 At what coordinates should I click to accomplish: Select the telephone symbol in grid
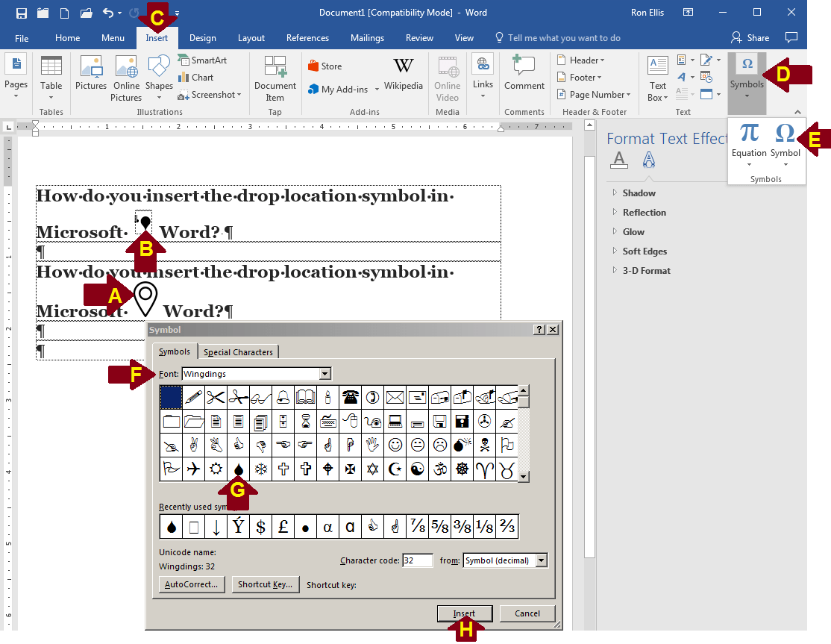350,397
